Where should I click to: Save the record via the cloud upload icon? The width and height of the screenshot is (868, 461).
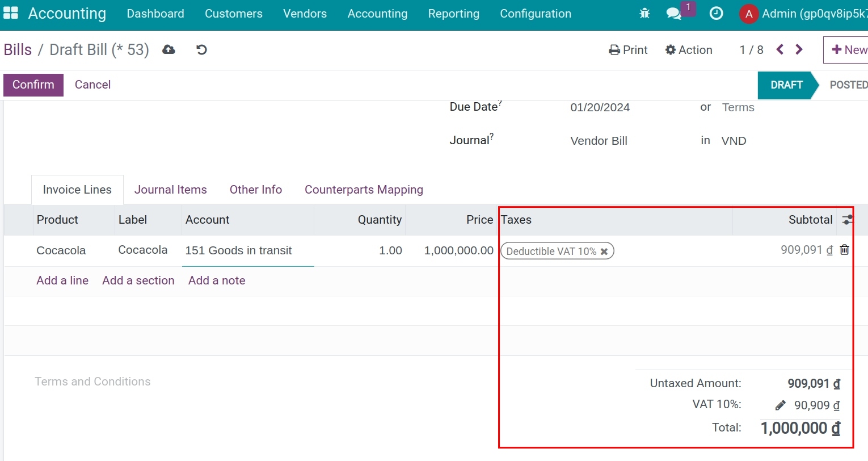click(168, 50)
